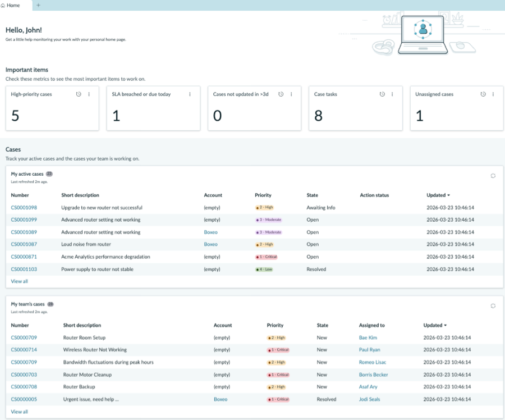Open Unassigned cases count 1
The width and height of the screenshot is (505, 420).
click(419, 116)
